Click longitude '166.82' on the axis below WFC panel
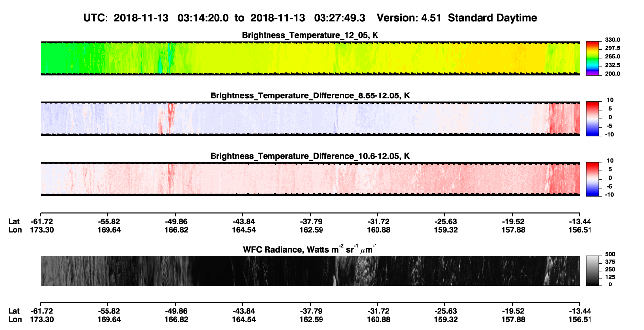The height and width of the screenshot is (330, 644). pyautogui.click(x=176, y=320)
